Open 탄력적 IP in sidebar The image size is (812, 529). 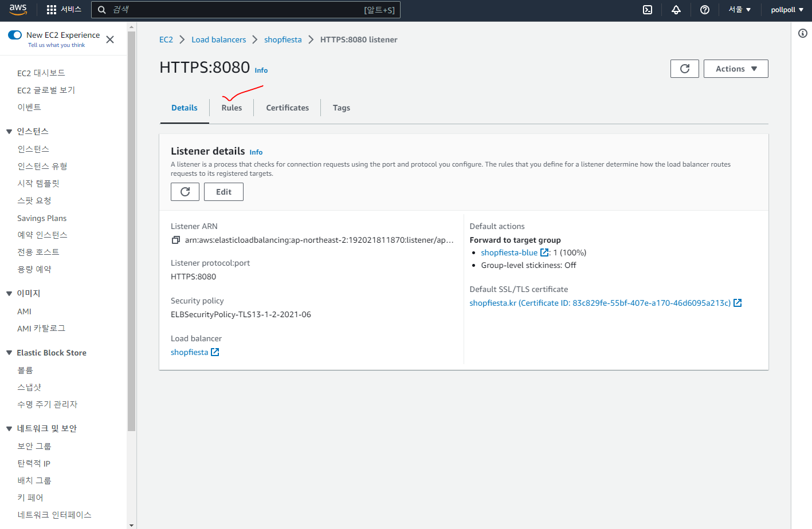[x=34, y=464]
